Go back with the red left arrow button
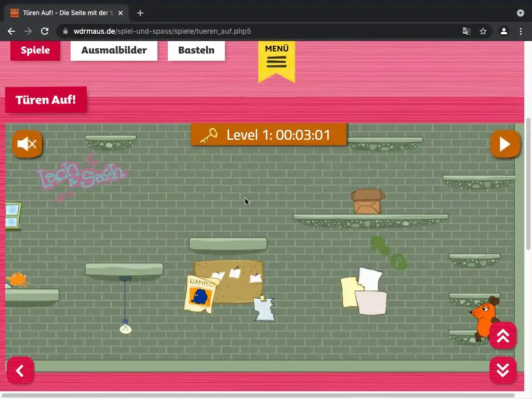The height and width of the screenshot is (399, 532). [20, 370]
